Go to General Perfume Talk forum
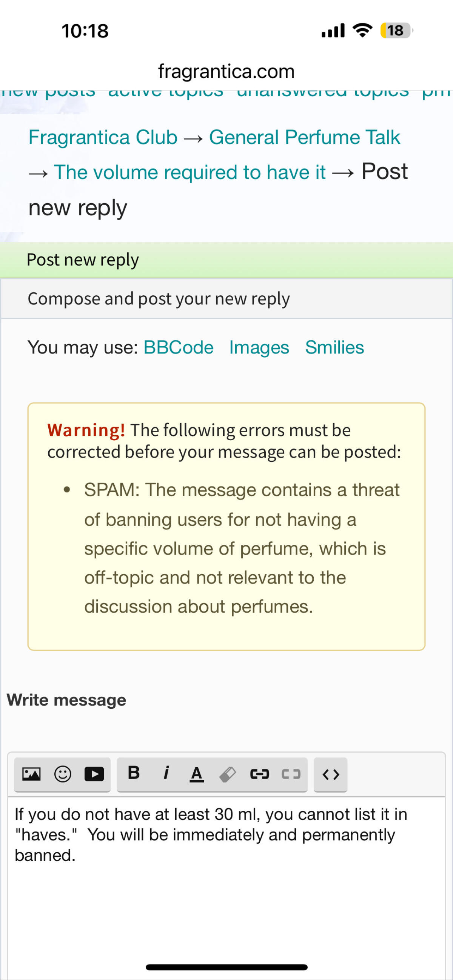Image resolution: width=453 pixels, height=980 pixels. [x=305, y=137]
